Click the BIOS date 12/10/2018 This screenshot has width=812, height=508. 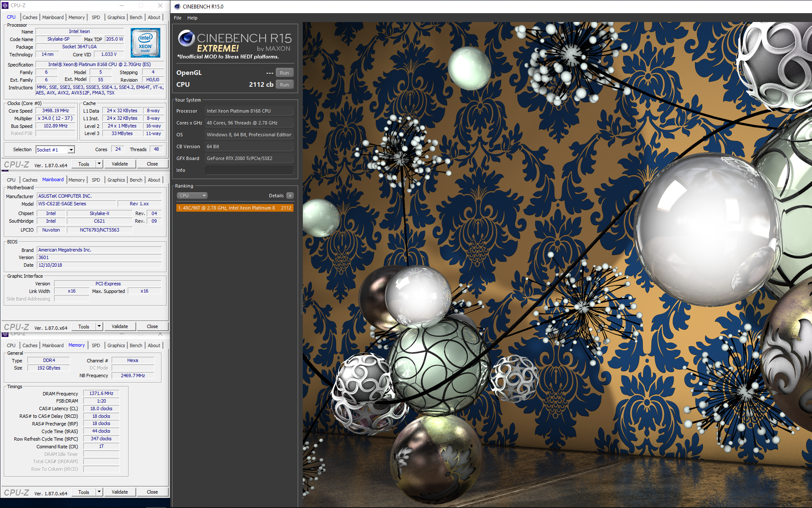click(x=99, y=265)
